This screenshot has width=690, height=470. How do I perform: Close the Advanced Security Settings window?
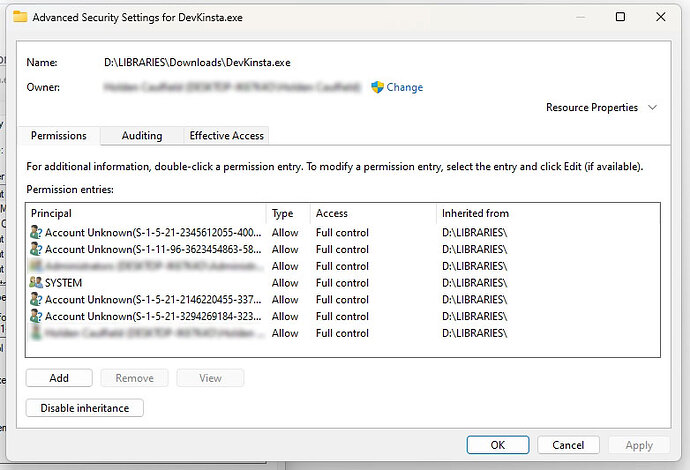pyautogui.click(x=661, y=17)
